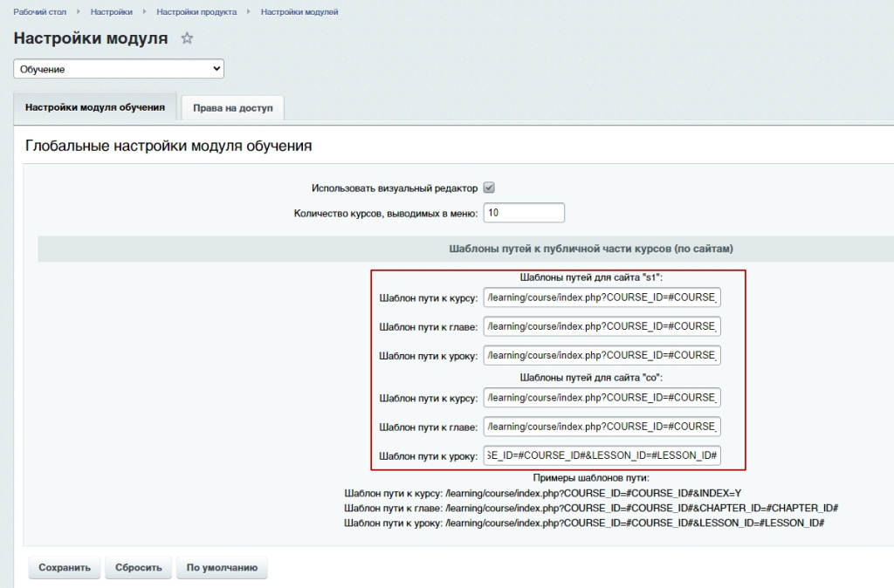894x588 pixels.
Task: Toggle the "Использовать визуальный редактор" checkbox
Action: click(489, 188)
